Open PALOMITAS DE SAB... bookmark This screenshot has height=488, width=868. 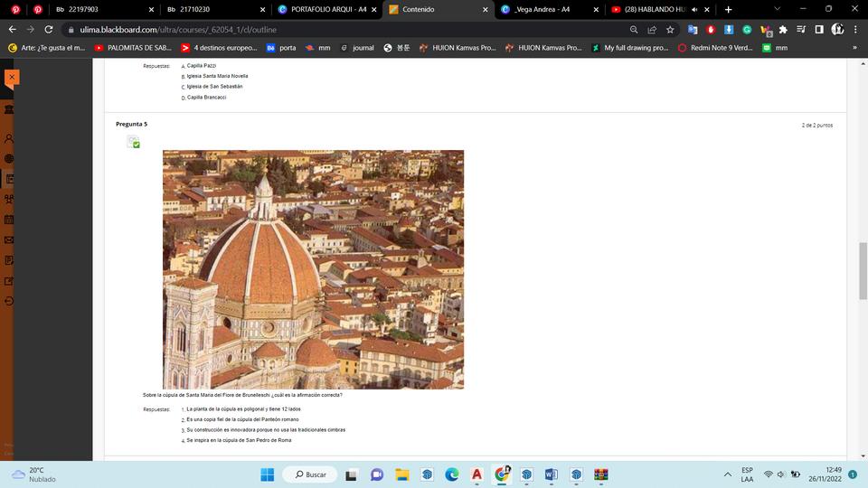pyautogui.click(x=134, y=48)
